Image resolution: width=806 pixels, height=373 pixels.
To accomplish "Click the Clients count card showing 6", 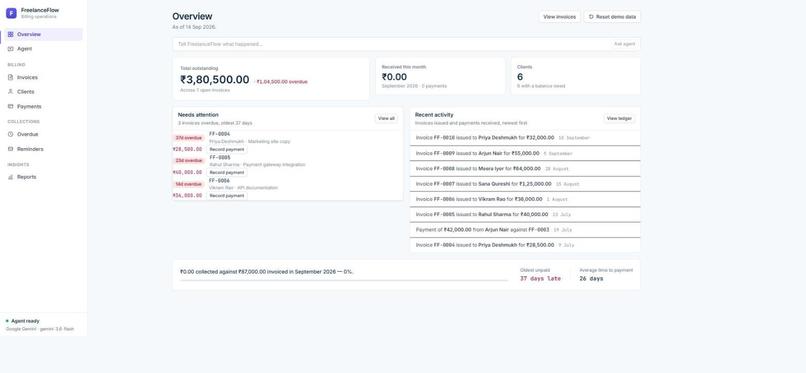I will click(576, 76).
